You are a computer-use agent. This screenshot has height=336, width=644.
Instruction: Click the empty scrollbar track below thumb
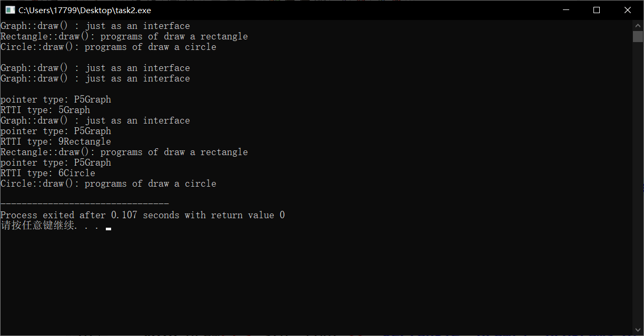pyautogui.click(x=638, y=184)
